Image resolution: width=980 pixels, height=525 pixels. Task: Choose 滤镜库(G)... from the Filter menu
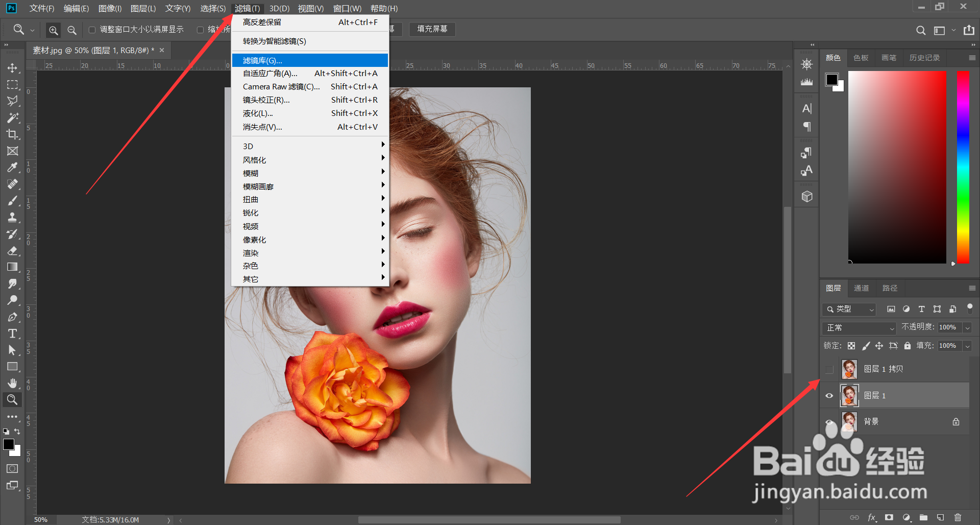[310, 60]
